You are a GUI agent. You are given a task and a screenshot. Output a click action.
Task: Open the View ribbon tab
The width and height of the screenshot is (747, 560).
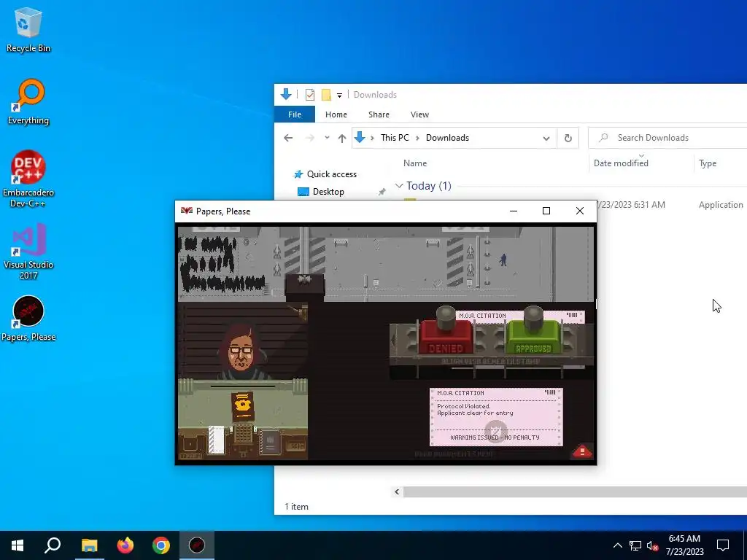(x=419, y=114)
